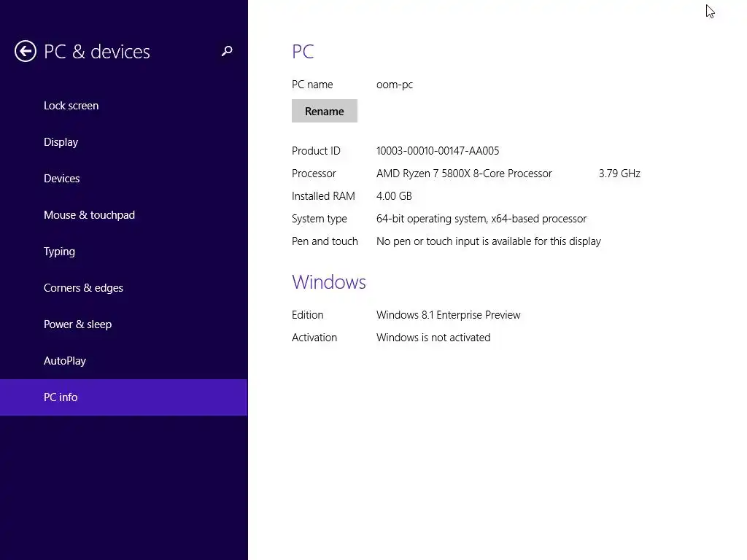Screen dimensions: 747x560
Task: Click the Activation label
Action: point(314,338)
